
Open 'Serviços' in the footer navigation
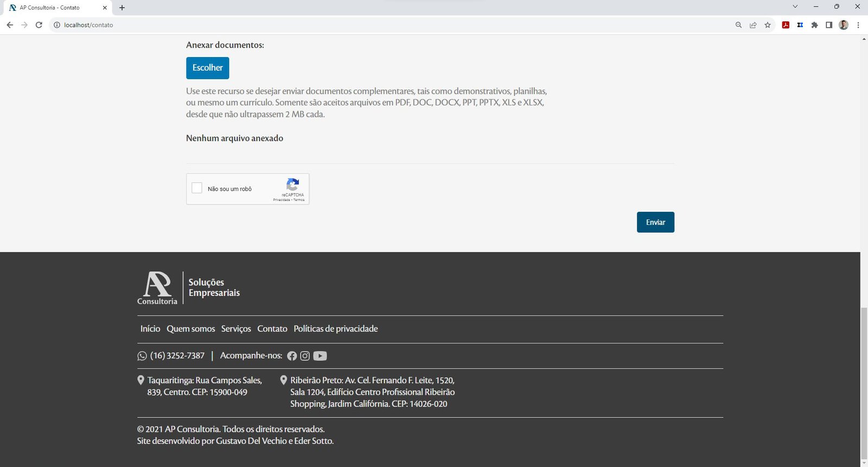[236, 329]
